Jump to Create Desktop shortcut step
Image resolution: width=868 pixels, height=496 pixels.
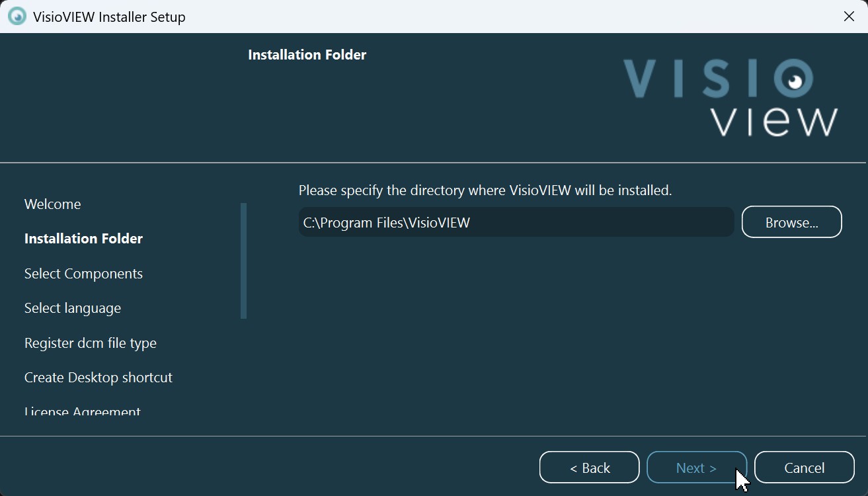pos(99,378)
